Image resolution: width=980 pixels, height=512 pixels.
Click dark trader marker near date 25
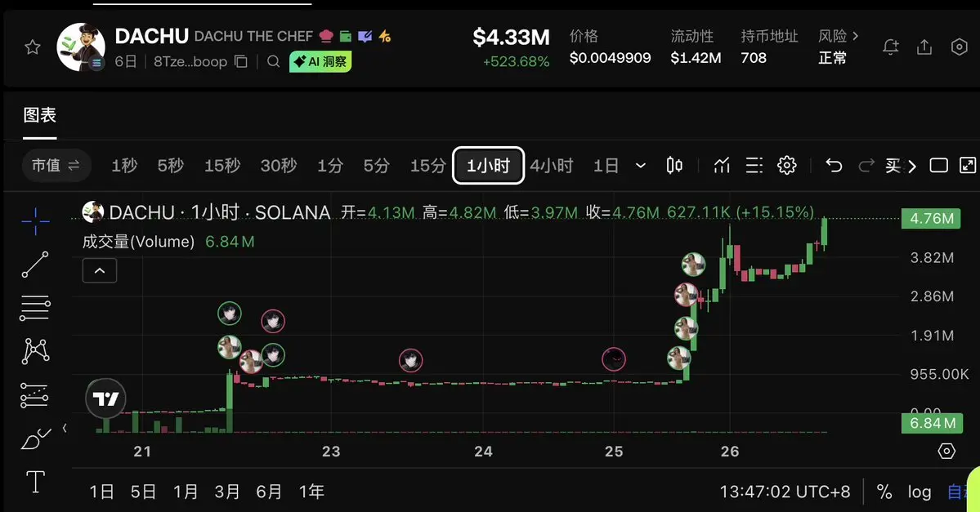point(614,359)
